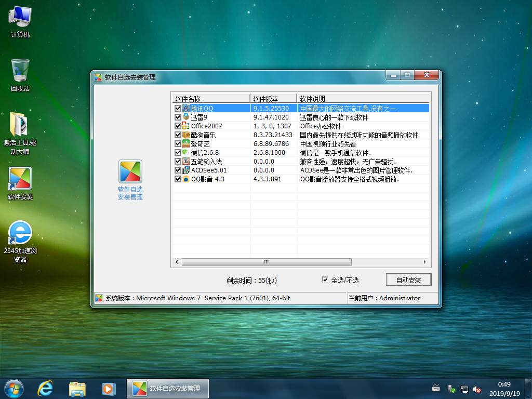532x399 pixels.
Task: Click the 软件自选安装管理 taskbar button
Action: coord(168,389)
